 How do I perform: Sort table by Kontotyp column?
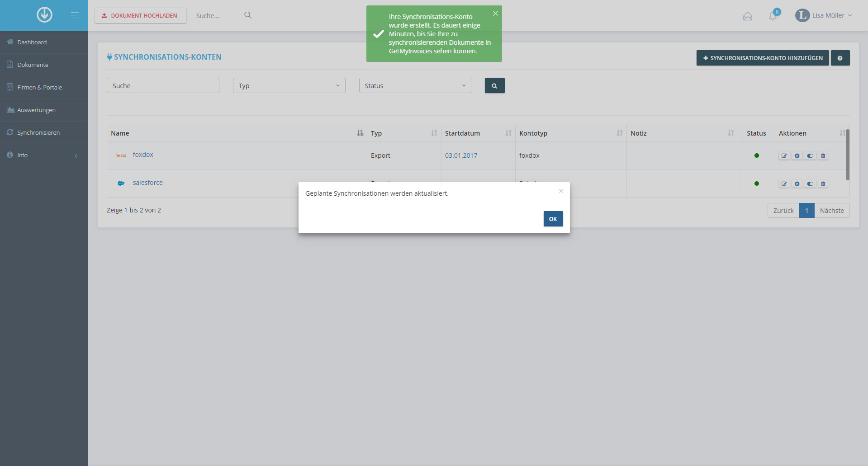[571, 133]
